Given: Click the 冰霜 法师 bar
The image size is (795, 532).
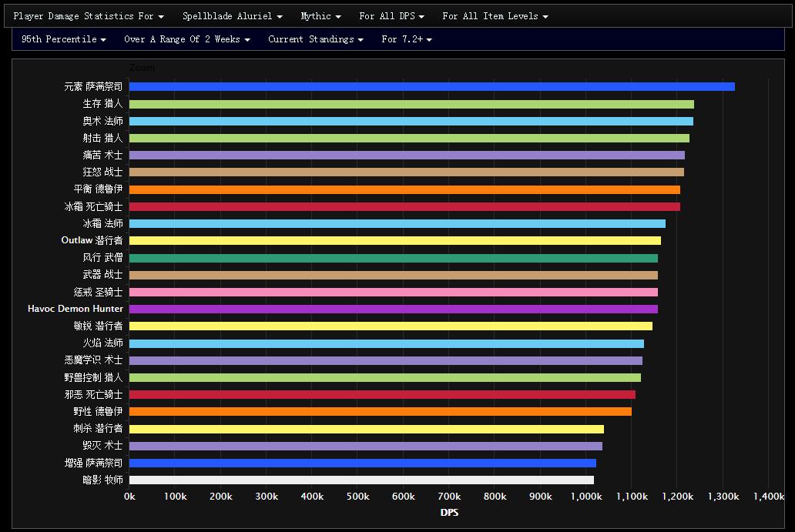Looking at the screenshot, I should 397,223.
